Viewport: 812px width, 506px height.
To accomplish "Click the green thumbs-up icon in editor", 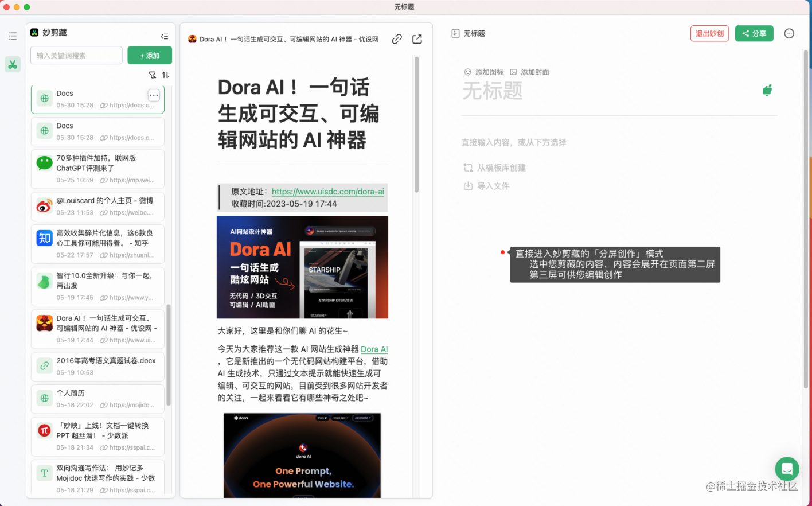I will click(767, 89).
